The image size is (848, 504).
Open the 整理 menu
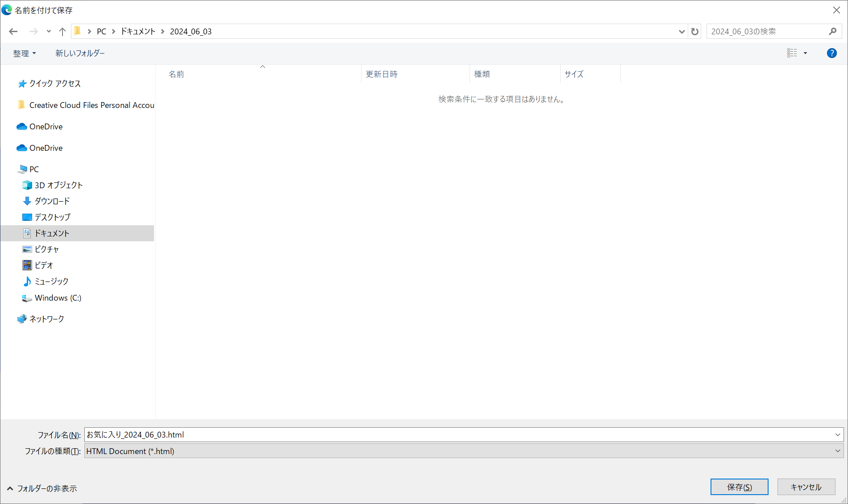(24, 54)
